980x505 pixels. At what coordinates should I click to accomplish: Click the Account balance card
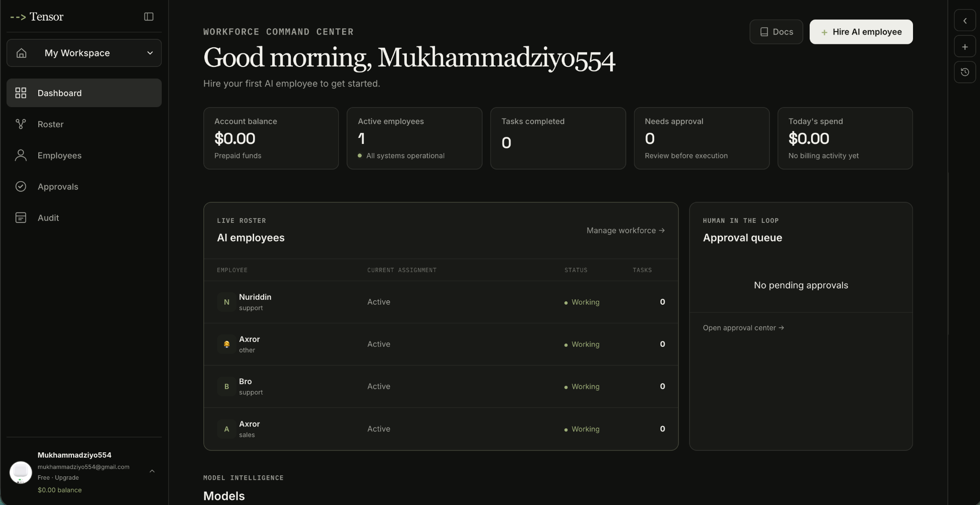pyautogui.click(x=271, y=138)
